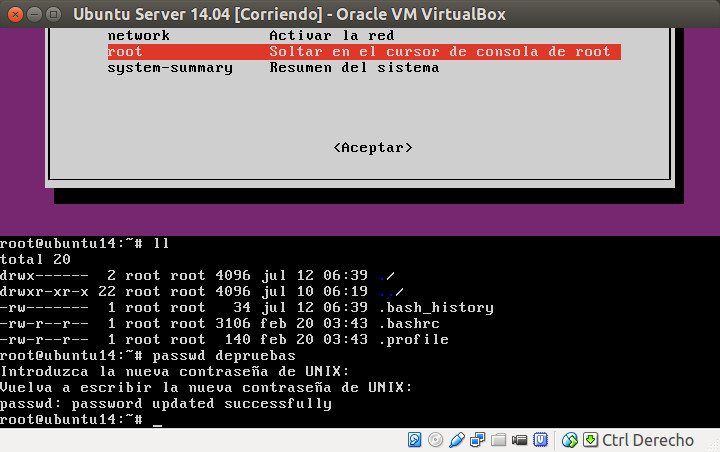This screenshot has height=452, width=720.
Task: Click the 'Introduzca la nueva contraseña' prompt line
Action: (174, 372)
